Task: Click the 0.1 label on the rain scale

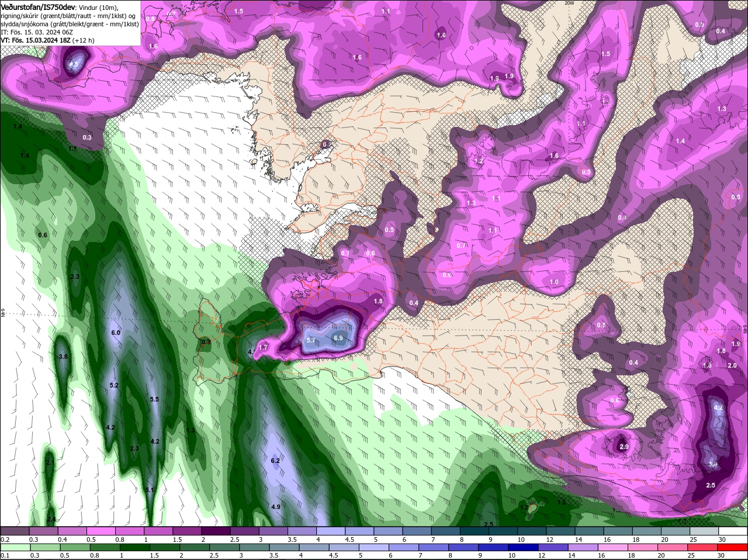Action: click(5, 555)
